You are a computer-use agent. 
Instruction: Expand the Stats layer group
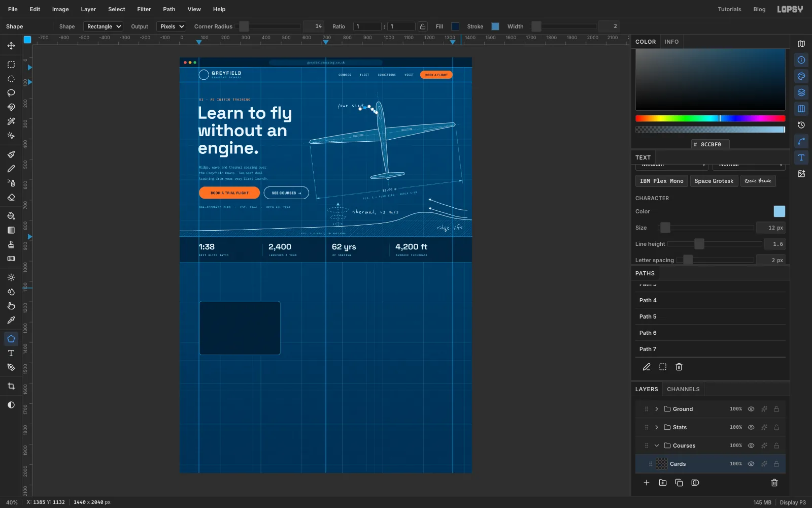click(x=657, y=427)
